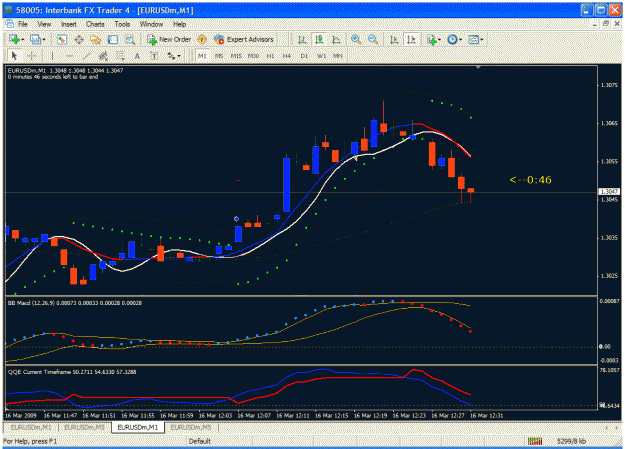This screenshot has width=625, height=449.
Task: Zoom out of the chart
Action: click(373, 39)
